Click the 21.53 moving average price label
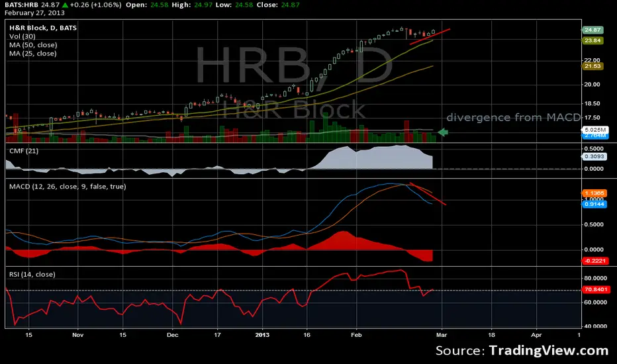617x364 pixels. (593, 66)
